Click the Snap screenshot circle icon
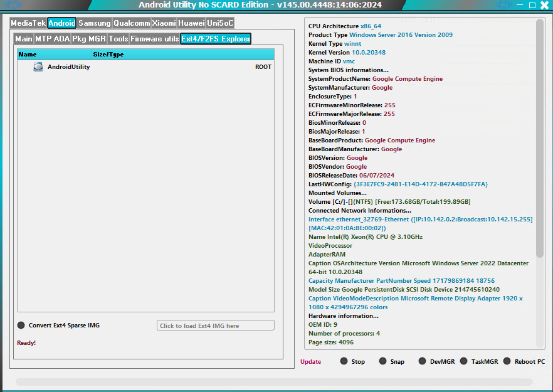Viewport: 553px width, 392px height. point(382,361)
